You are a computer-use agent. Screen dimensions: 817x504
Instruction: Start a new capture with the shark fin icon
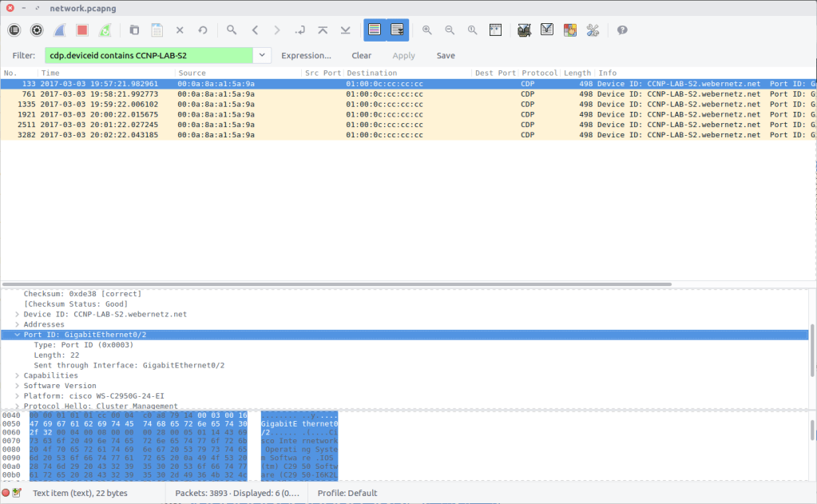[60, 30]
